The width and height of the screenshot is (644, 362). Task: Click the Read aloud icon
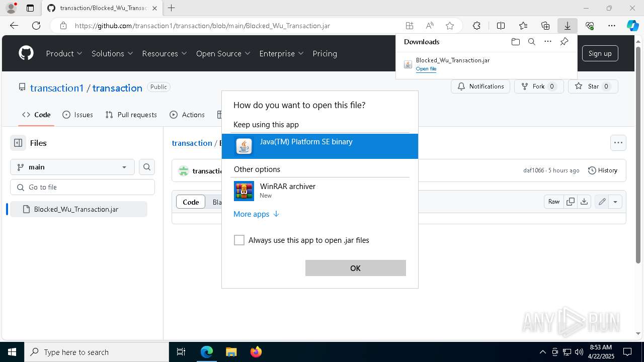tap(430, 26)
